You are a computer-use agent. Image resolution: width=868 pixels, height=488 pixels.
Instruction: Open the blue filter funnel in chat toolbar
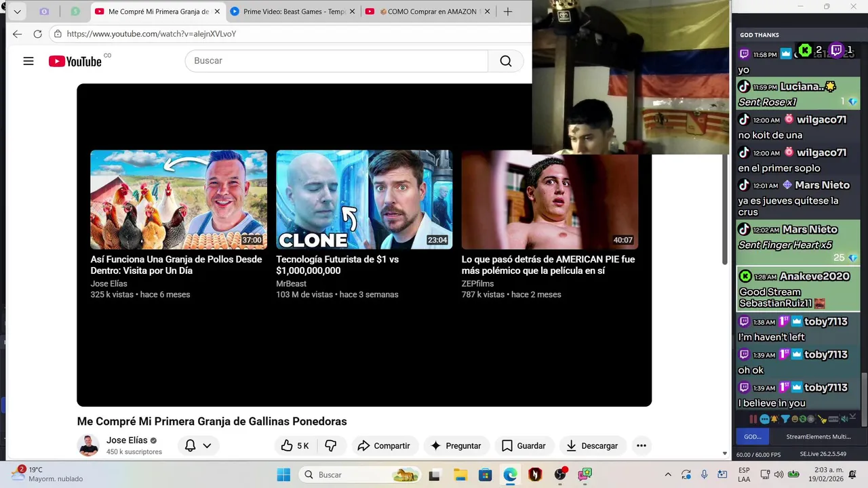click(785, 419)
